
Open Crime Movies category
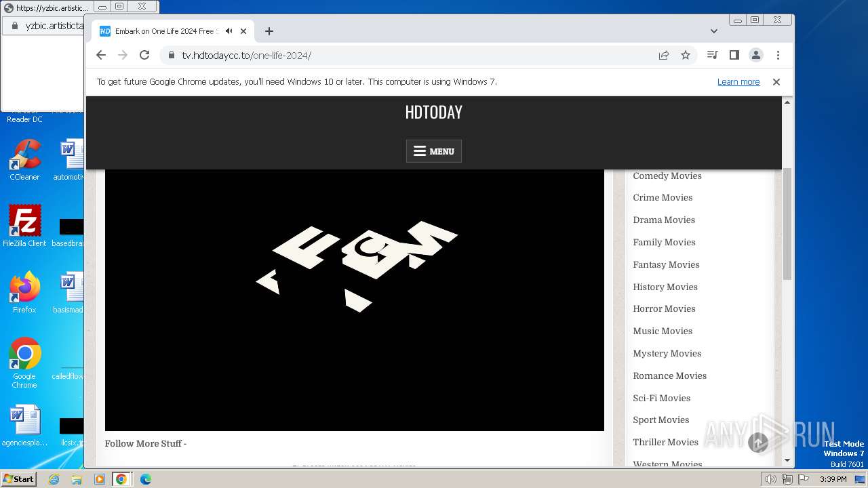(x=663, y=198)
